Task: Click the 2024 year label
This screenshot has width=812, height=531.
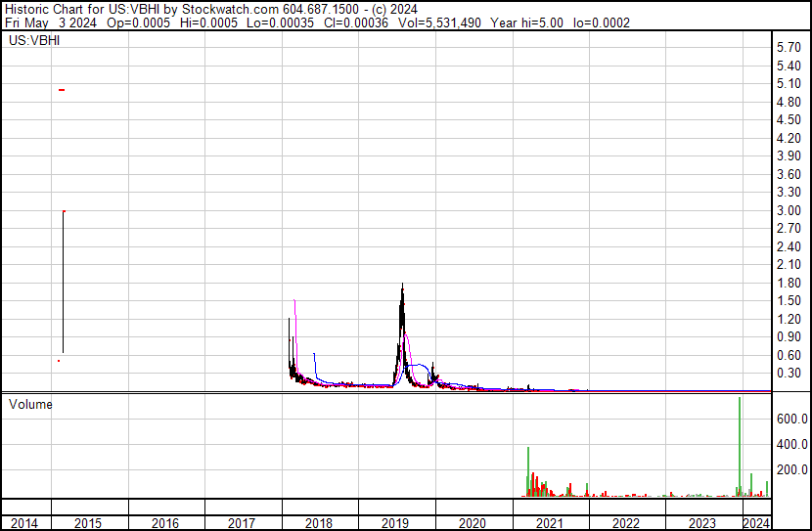Action: pyautogui.click(x=756, y=523)
